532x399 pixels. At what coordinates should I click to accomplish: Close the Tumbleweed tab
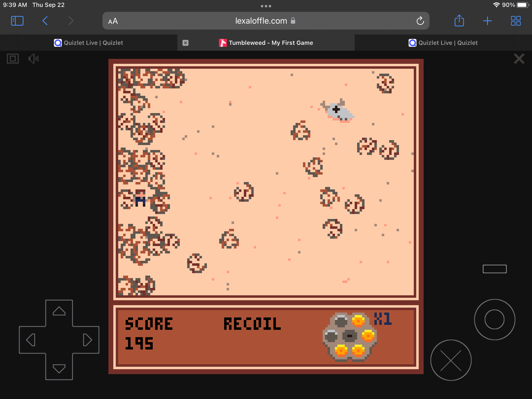coord(185,43)
